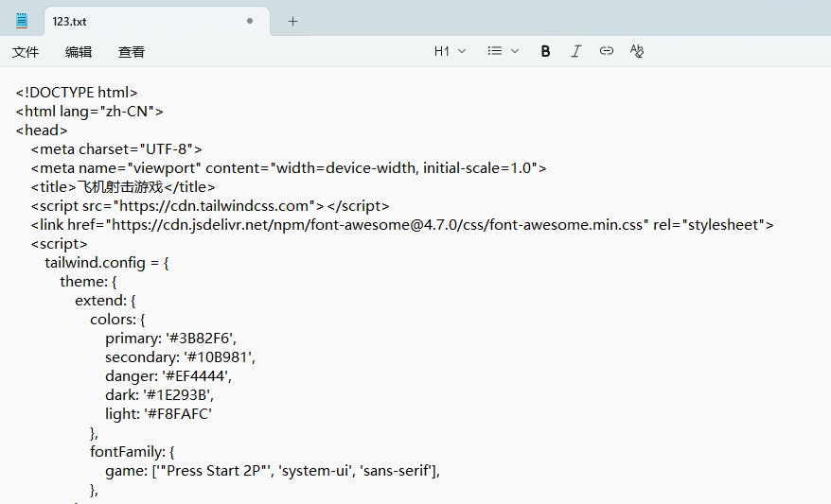Toggle italic formatting in the toolbar

point(575,52)
